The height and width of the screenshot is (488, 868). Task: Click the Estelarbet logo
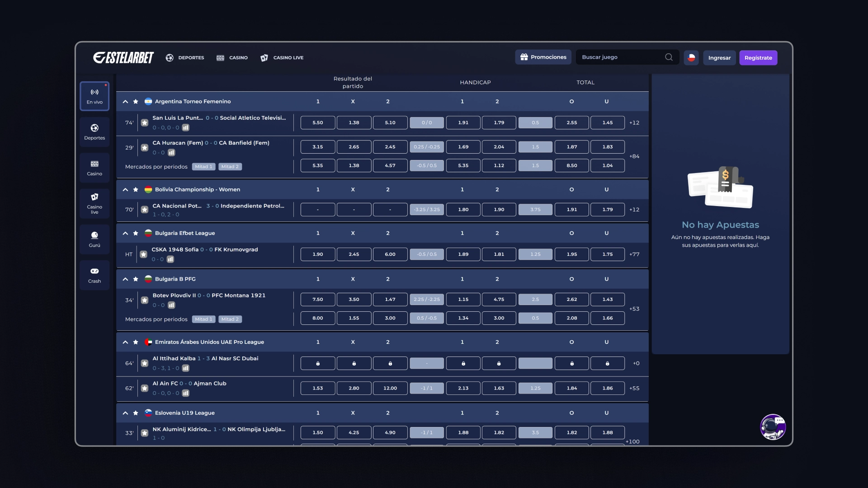point(123,57)
